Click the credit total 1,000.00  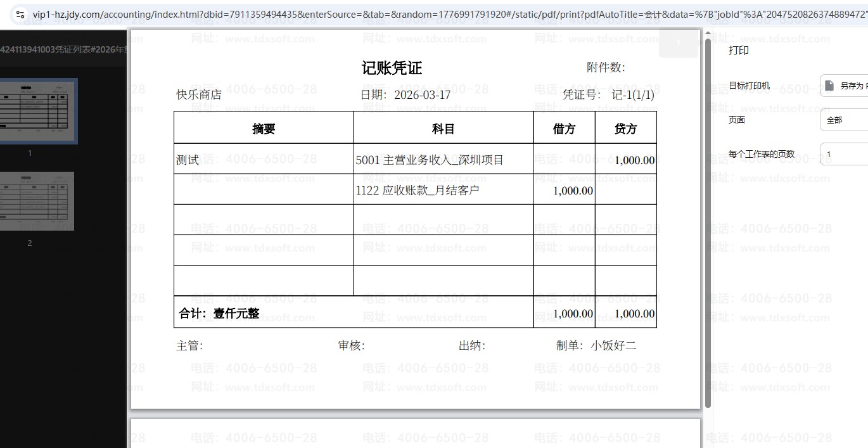point(634,314)
